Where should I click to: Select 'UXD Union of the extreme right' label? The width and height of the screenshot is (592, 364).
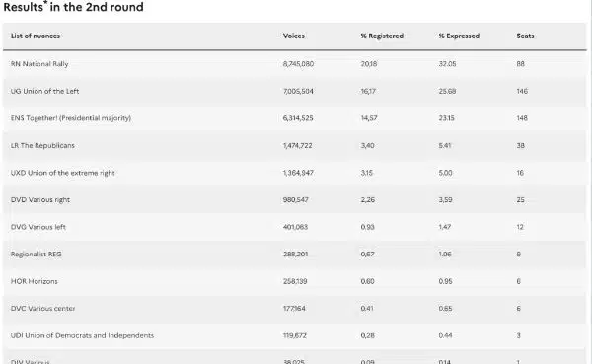63,173
